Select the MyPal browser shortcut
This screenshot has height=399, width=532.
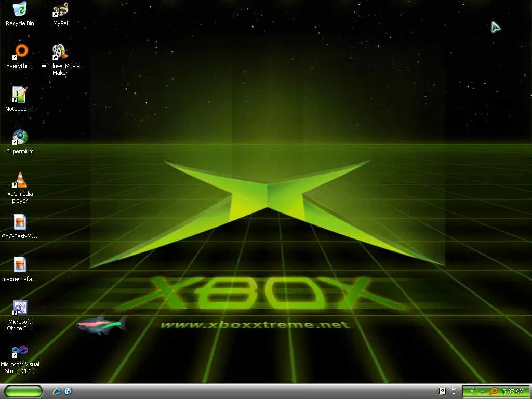tap(60, 14)
